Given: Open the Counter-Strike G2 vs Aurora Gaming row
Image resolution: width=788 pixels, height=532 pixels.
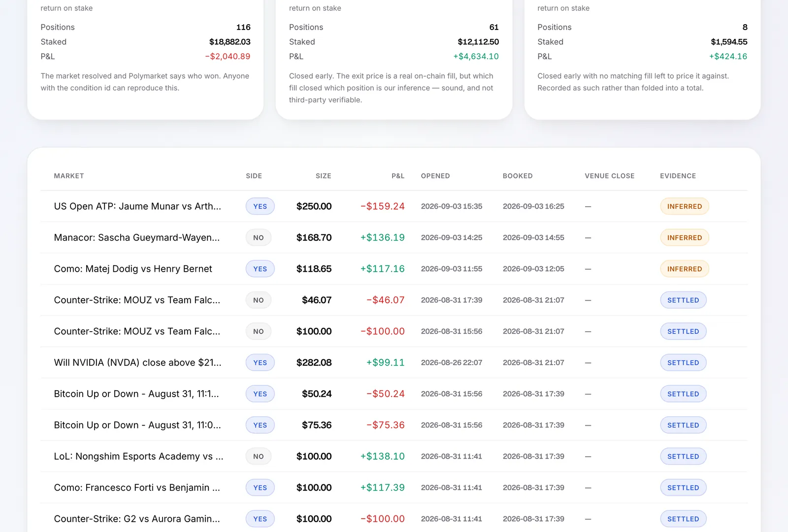Looking at the screenshot, I should tap(394, 519).
